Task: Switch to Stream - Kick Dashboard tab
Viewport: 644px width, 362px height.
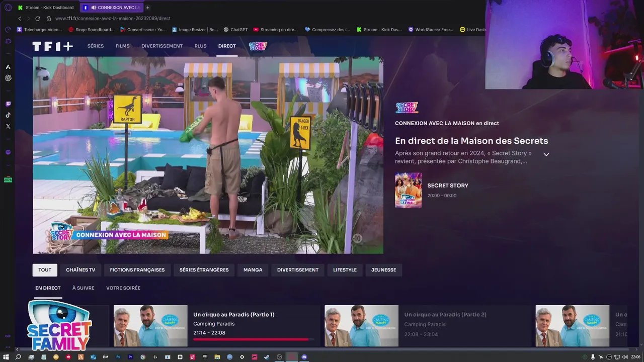Action: point(46,8)
